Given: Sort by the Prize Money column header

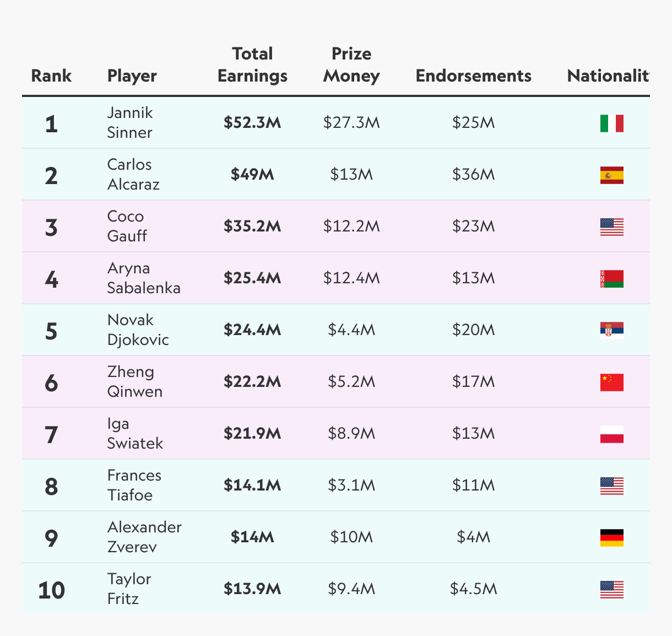Looking at the screenshot, I should tap(351, 64).
